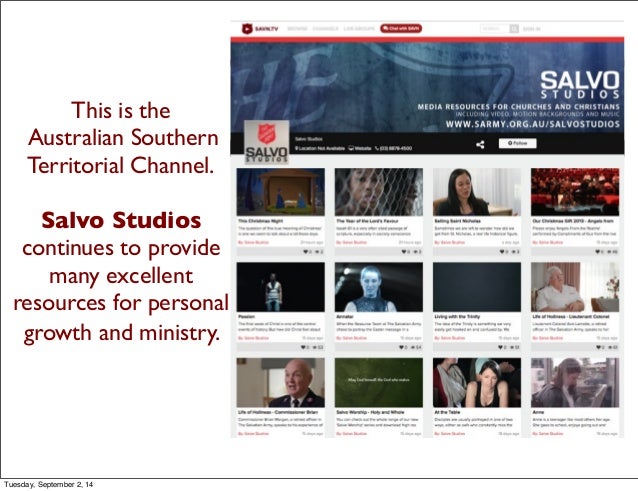Like the Selling Saint Nicholas heart icon
The width and height of the screenshot is (638, 491).
[x=502, y=252]
